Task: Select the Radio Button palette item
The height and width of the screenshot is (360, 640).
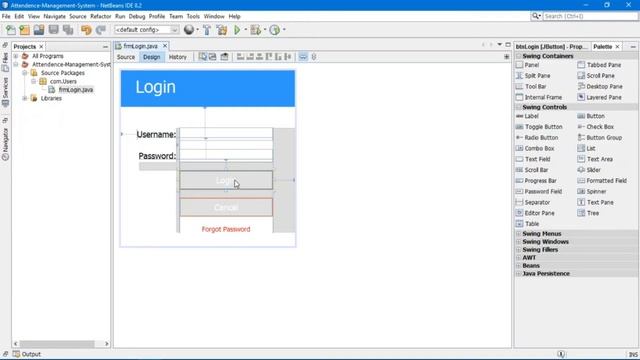Action: coord(537,138)
